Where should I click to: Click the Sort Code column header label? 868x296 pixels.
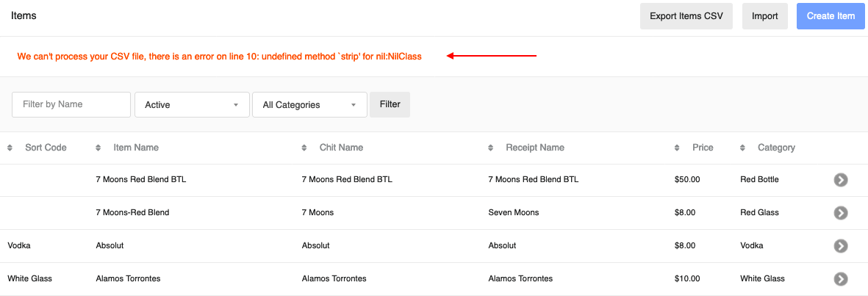click(x=46, y=148)
